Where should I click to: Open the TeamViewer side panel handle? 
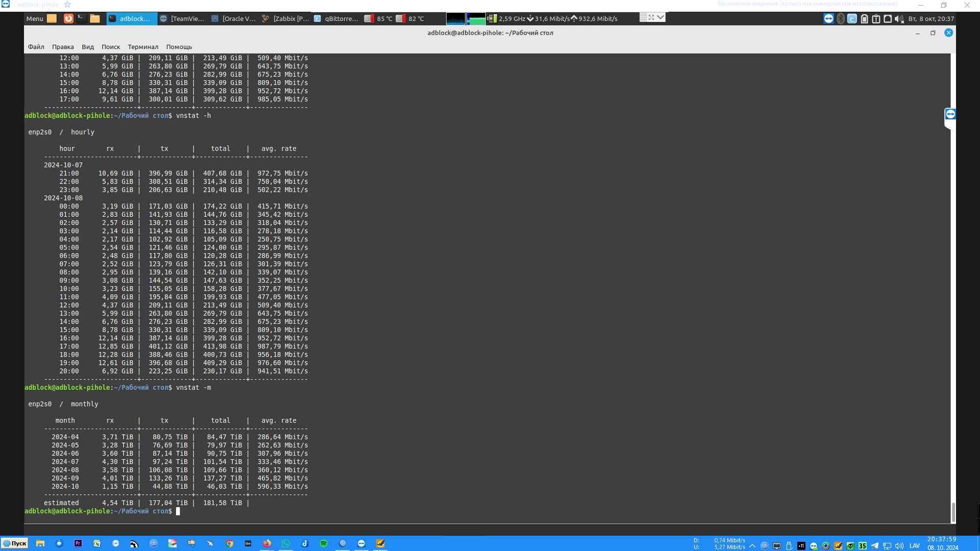tap(950, 114)
